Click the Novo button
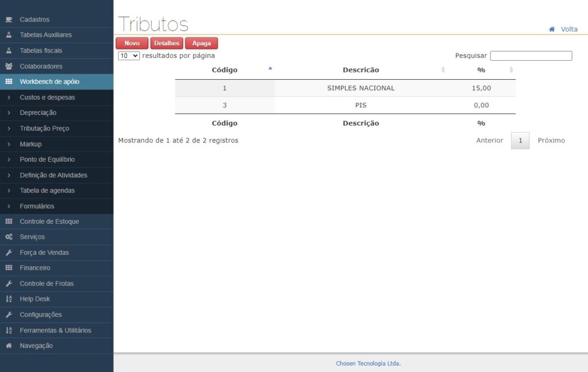Image resolution: width=588 pixels, height=372 pixels. pyautogui.click(x=132, y=43)
